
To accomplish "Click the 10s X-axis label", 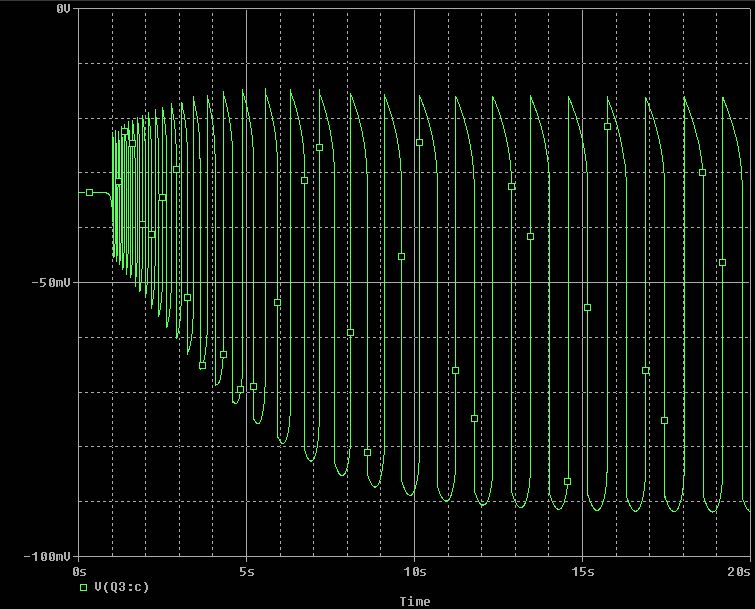I will [415, 571].
